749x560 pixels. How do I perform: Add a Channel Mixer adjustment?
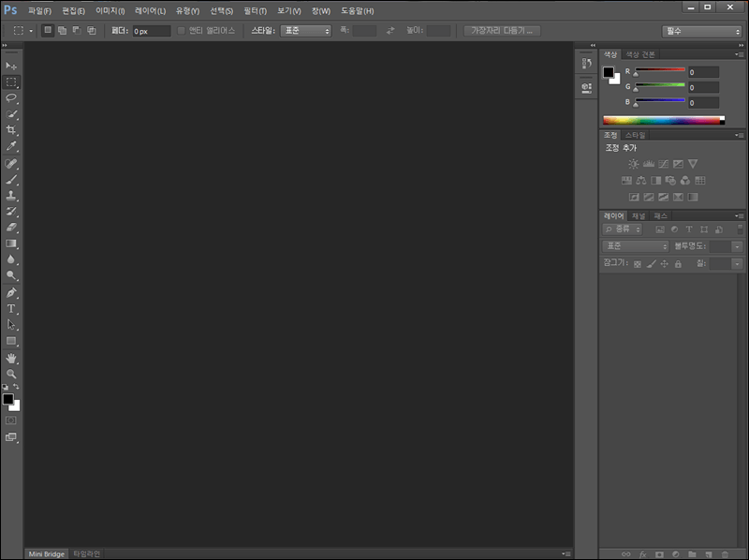(685, 180)
